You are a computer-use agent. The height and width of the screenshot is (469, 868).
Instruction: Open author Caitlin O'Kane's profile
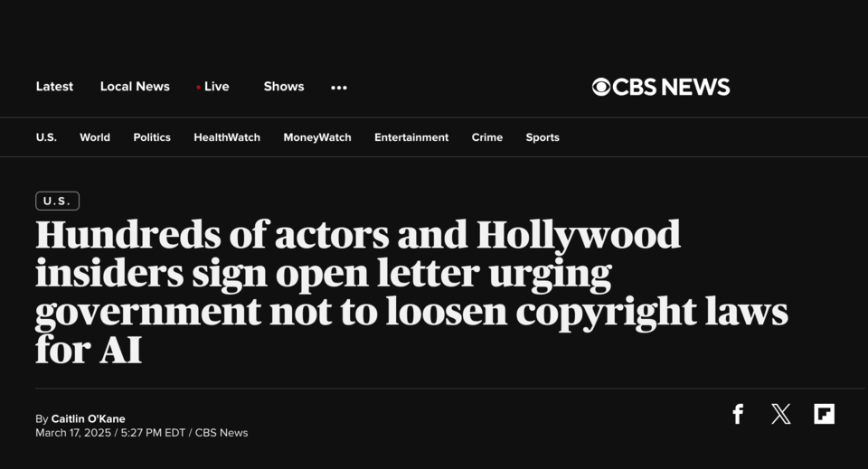coord(89,419)
